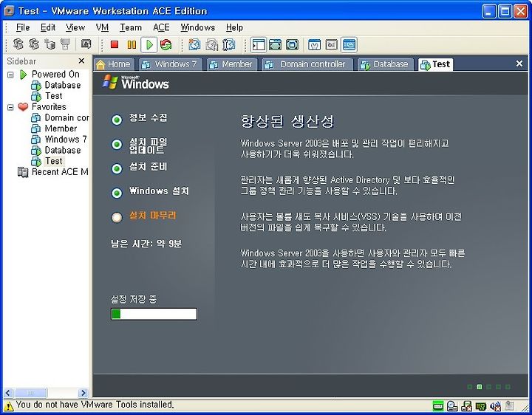Open the File menu
The width and height of the screenshot is (532, 415).
coord(23,27)
